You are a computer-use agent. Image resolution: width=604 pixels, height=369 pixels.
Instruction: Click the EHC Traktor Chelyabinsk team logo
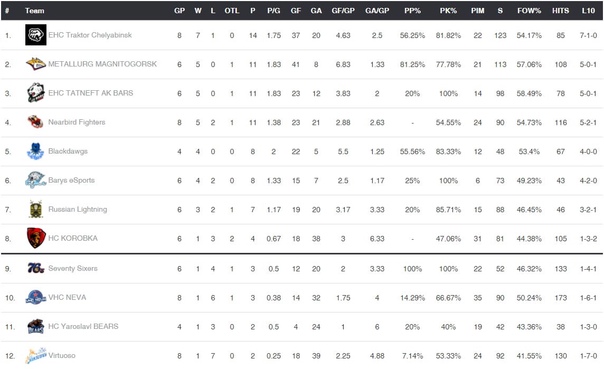pyautogui.click(x=36, y=35)
